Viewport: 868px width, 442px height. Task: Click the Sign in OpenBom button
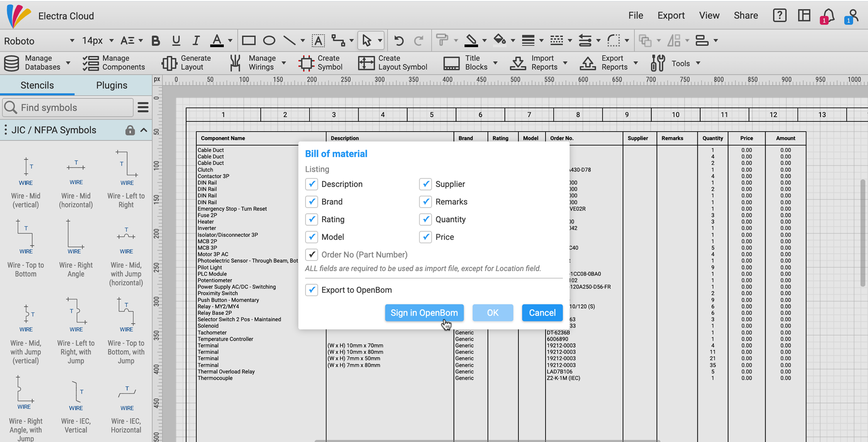424,313
